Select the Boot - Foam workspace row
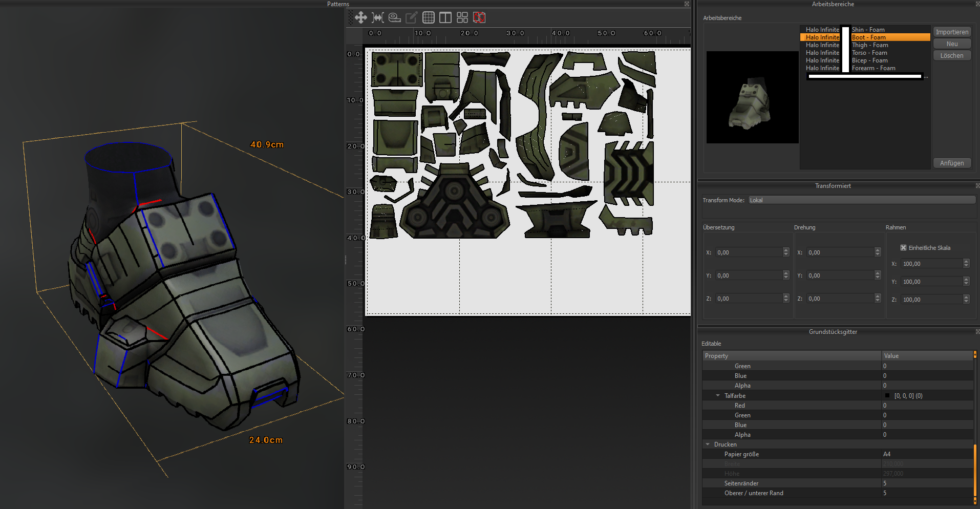Image resolution: width=980 pixels, height=509 pixels. [865, 37]
